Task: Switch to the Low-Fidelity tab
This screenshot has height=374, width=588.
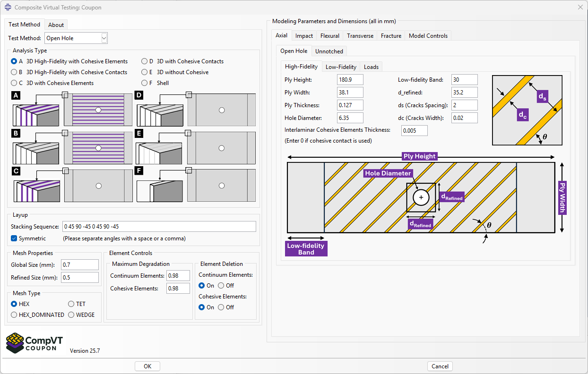Action: click(341, 67)
